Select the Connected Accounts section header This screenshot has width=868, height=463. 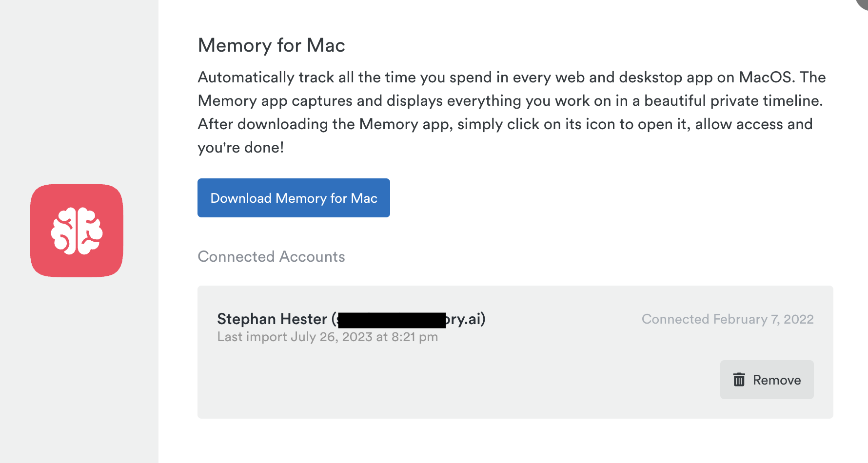(x=271, y=256)
